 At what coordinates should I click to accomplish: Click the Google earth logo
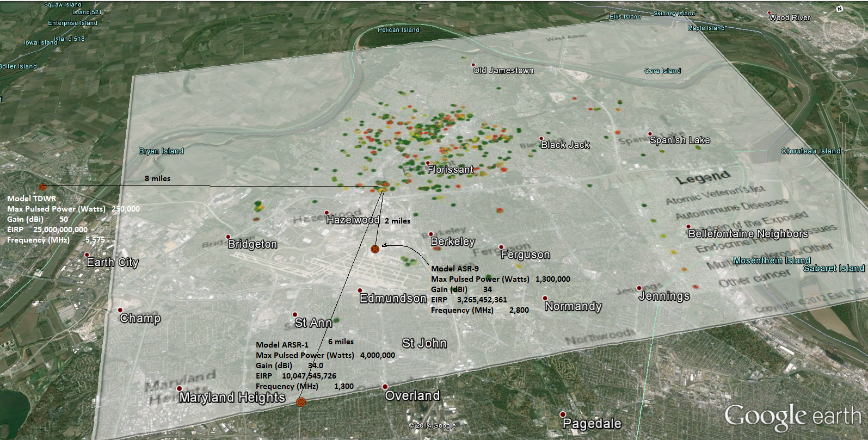coord(792,418)
